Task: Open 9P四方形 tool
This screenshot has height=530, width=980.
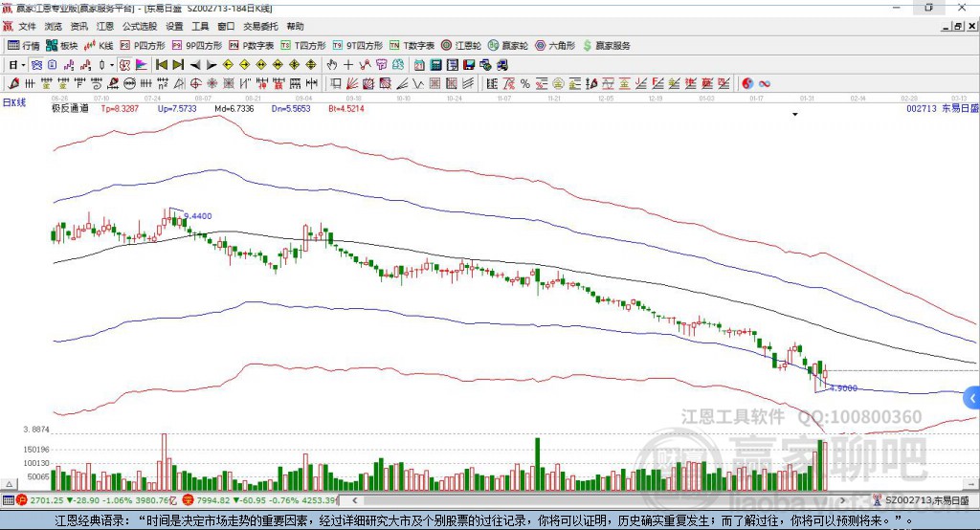Action: pyautogui.click(x=197, y=46)
